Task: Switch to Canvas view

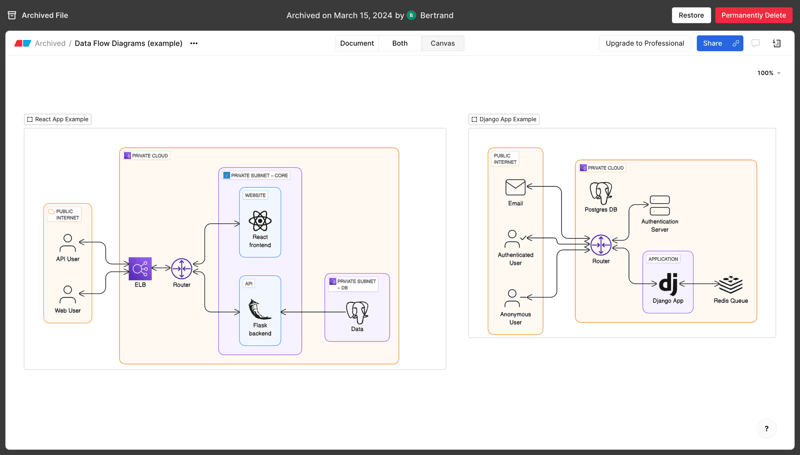Action: point(442,44)
